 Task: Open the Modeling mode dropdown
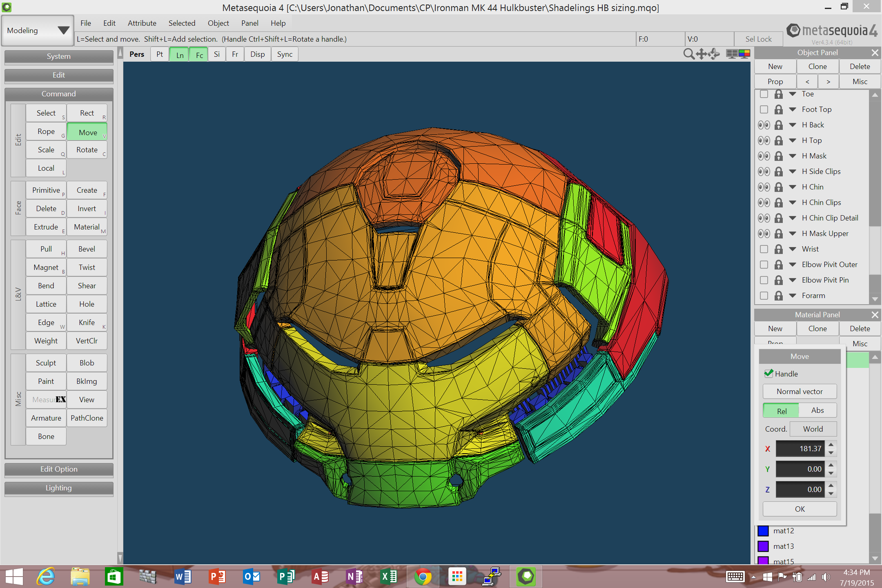(x=37, y=31)
